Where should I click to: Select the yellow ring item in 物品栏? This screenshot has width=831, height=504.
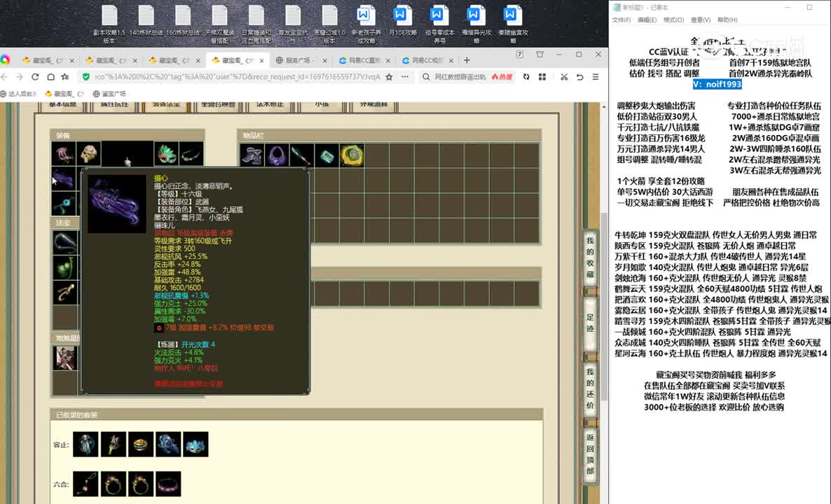click(x=351, y=155)
